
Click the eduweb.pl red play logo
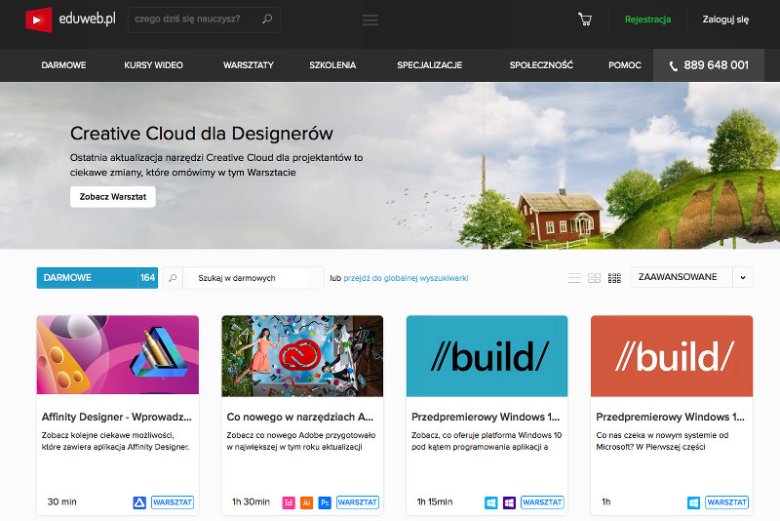click(38, 20)
